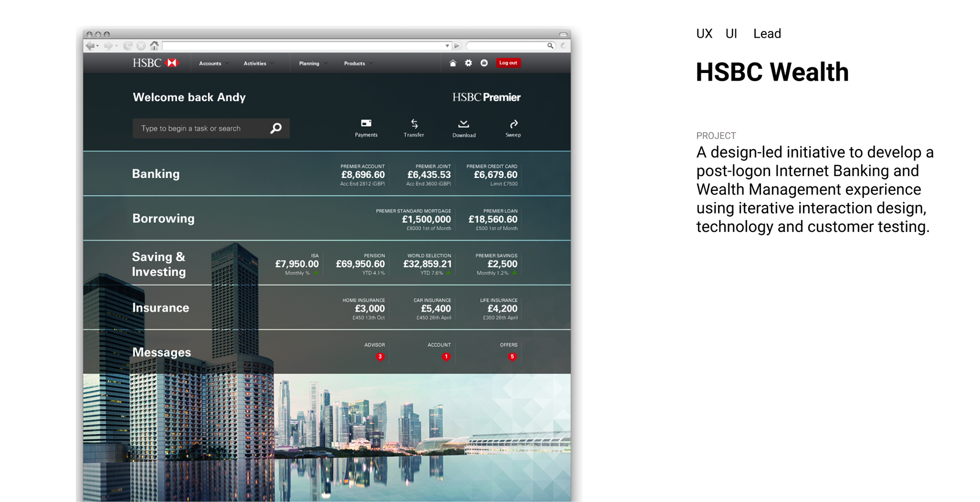980x502 pixels.
Task: Open the Banking section
Action: pyautogui.click(x=156, y=174)
